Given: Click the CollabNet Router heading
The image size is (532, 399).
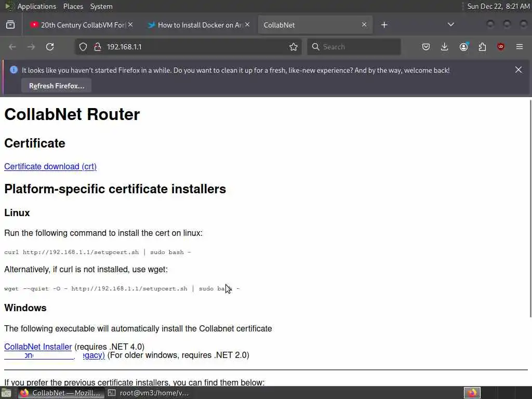Looking at the screenshot, I should [72, 114].
